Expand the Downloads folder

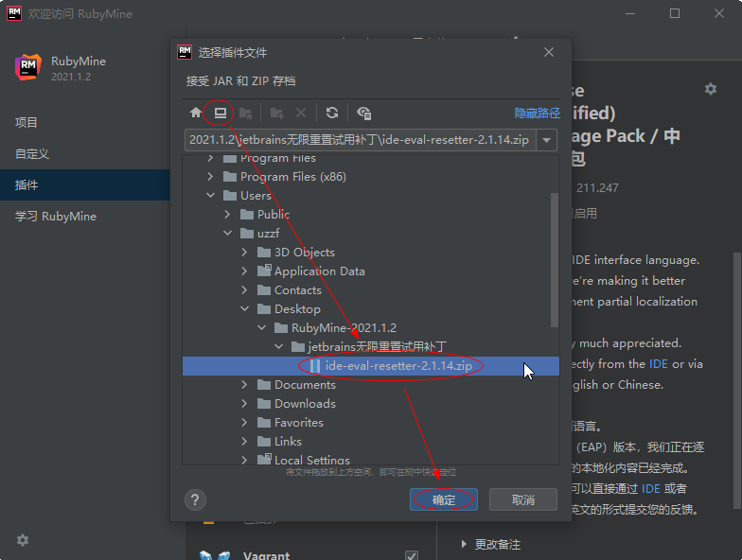coord(244,403)
